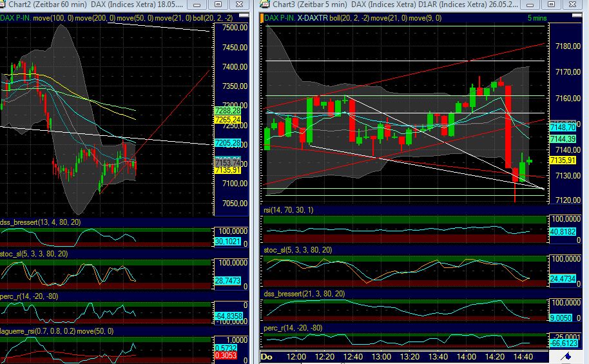Click the stoc_sl(5, 3, 3, 80, 20) label in Chart2
The height and width of the screenshot is (364, 589).
[x=34, y=254]
